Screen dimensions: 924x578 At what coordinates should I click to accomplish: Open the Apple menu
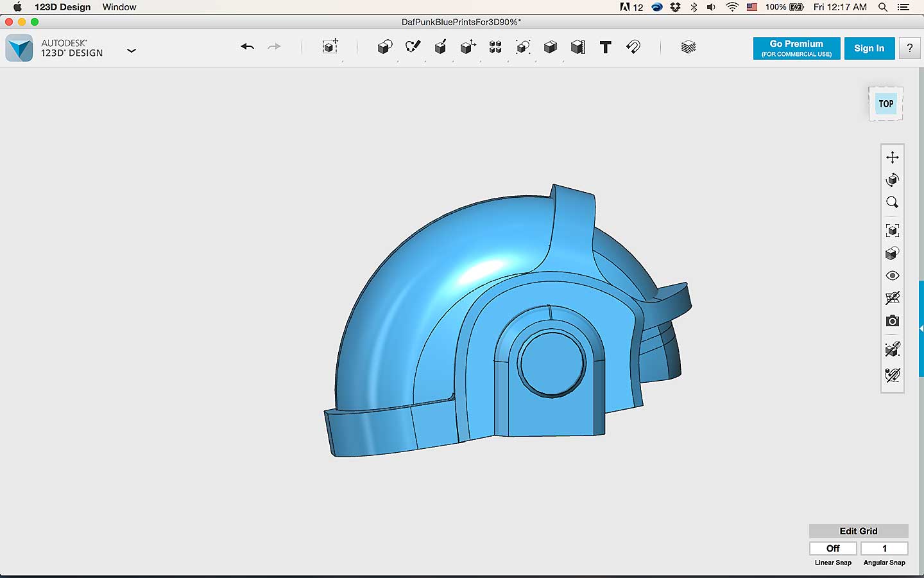17,7
